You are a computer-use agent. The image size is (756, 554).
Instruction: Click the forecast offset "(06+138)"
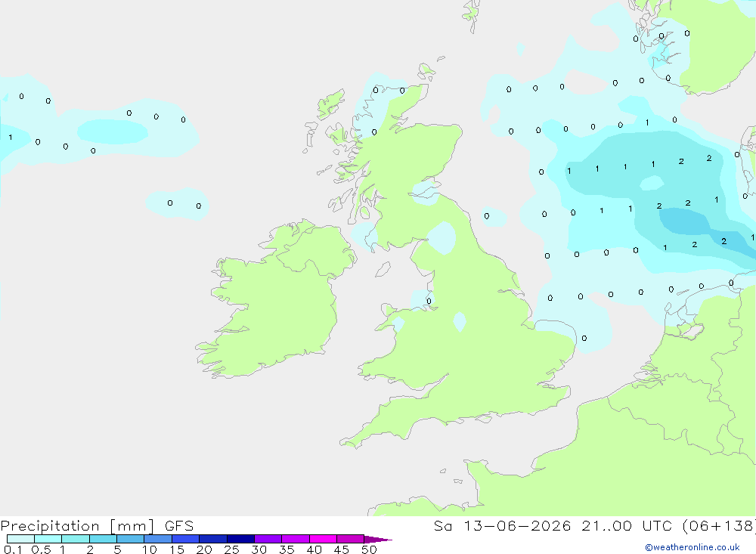(x=718, y=526)
